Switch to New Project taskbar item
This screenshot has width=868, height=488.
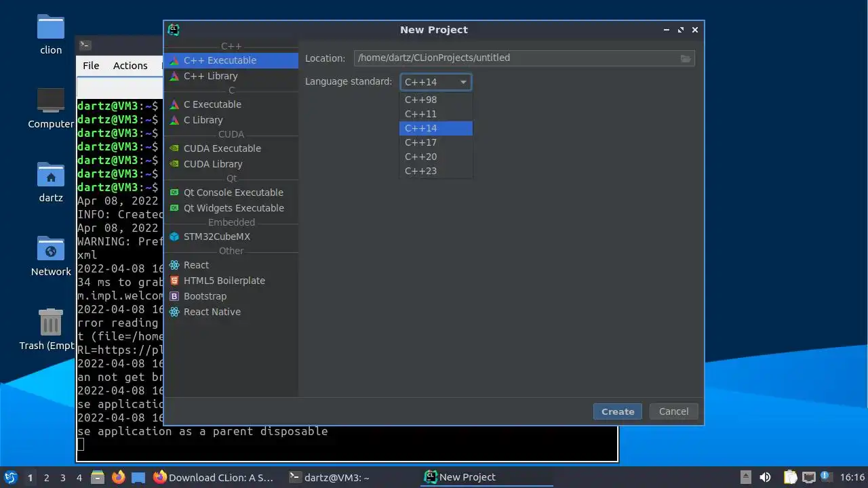tap(487, 477)
